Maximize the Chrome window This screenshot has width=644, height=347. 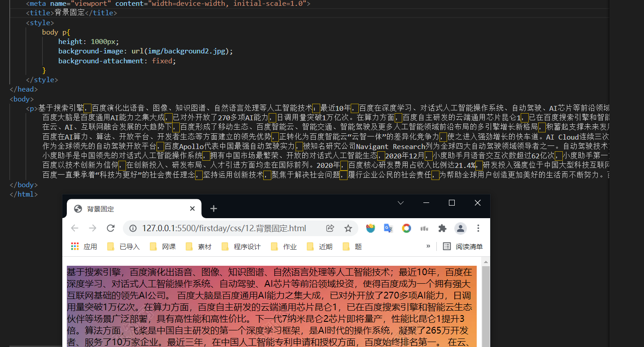click(x=452, y=203)
